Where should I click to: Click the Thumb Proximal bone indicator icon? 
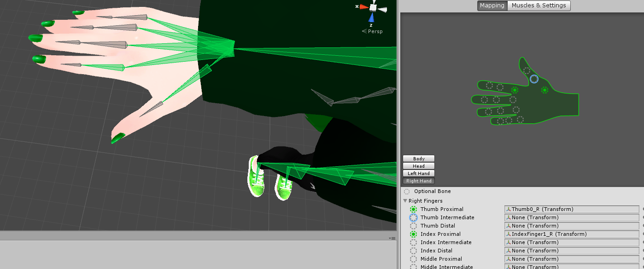413,209
